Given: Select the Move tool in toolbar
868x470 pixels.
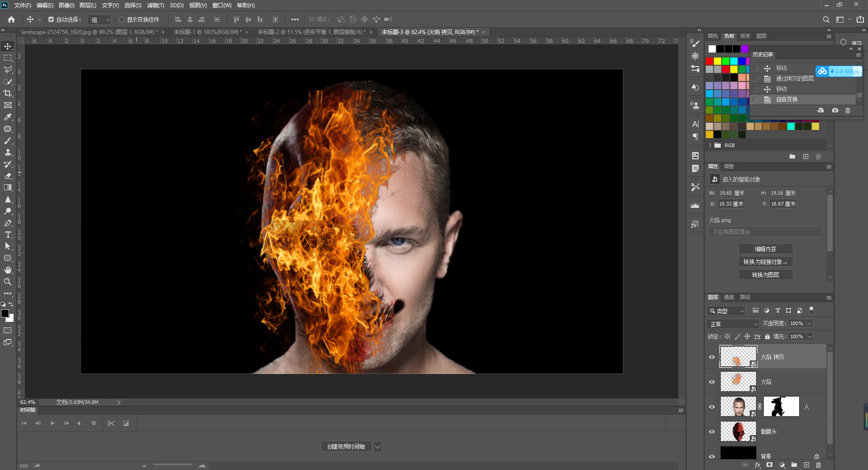Looking at the screenshot, I should coord(8,46).
